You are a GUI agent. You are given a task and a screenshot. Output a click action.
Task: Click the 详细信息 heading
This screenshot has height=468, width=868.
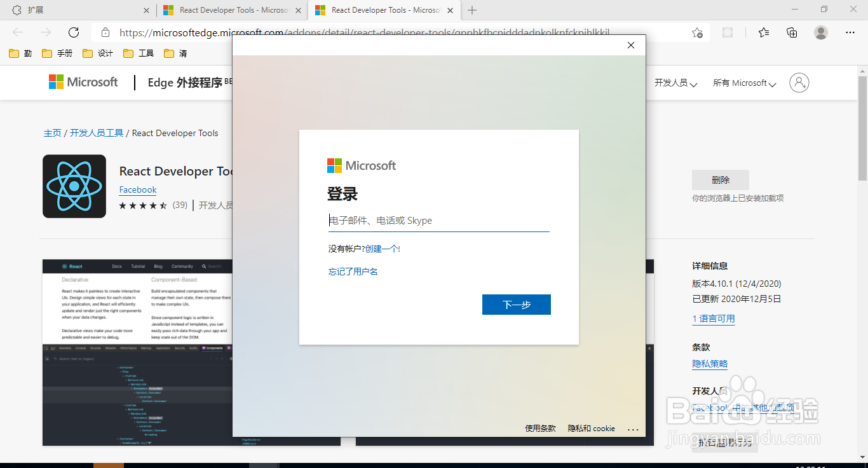[710, 266]
